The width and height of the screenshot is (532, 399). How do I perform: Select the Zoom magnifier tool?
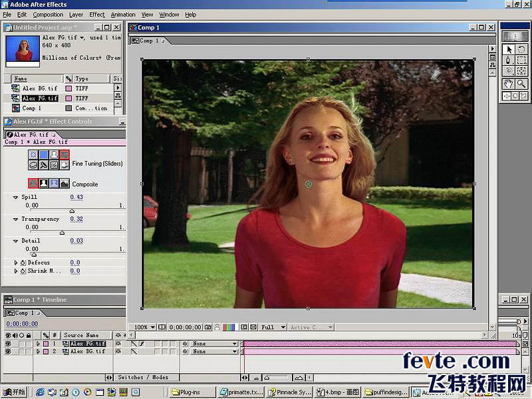521,84
